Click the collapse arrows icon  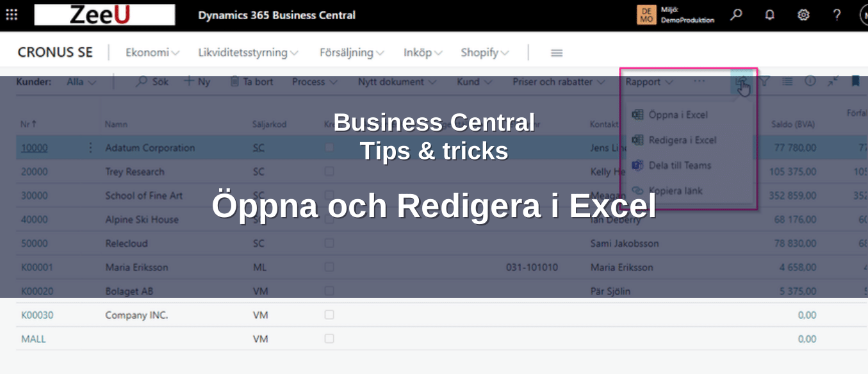pyautogui.click(x=832, y=82)
